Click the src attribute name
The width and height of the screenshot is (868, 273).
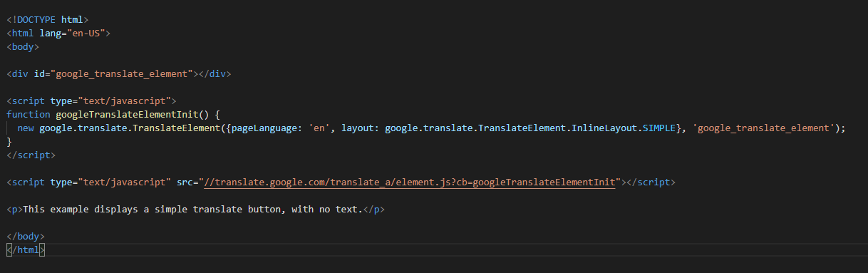pos(185,182)
